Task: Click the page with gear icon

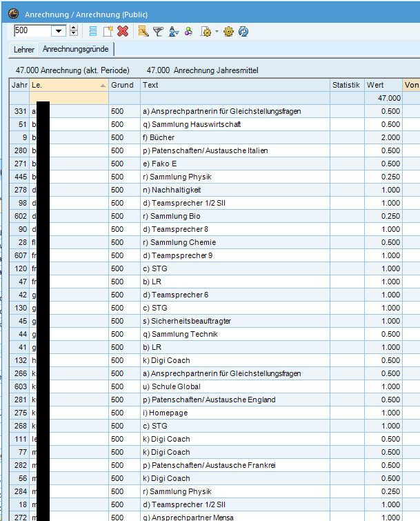Action: [x=206, y=32]
